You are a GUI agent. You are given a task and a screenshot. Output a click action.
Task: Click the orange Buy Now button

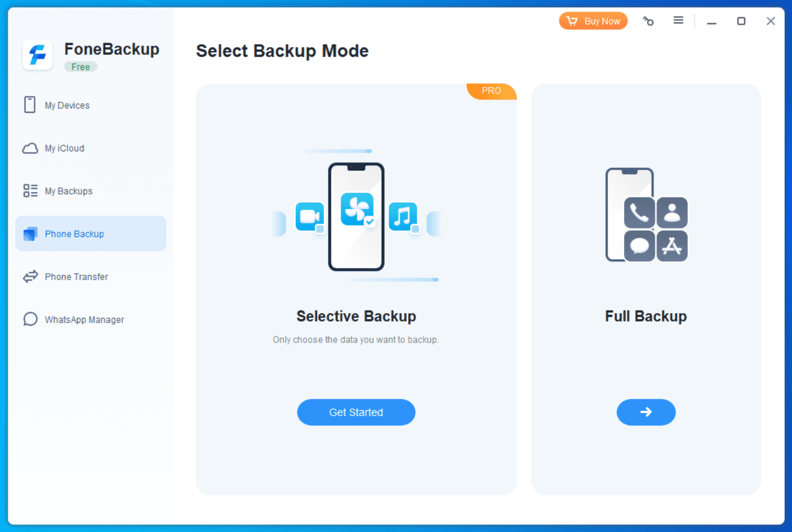pyautogui.click(x=593, y=21)
